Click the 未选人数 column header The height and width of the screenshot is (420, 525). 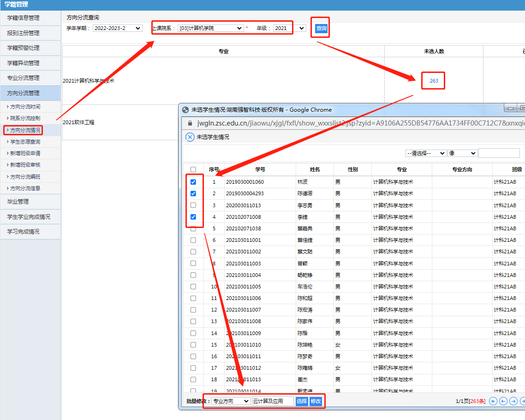point(434,51)
